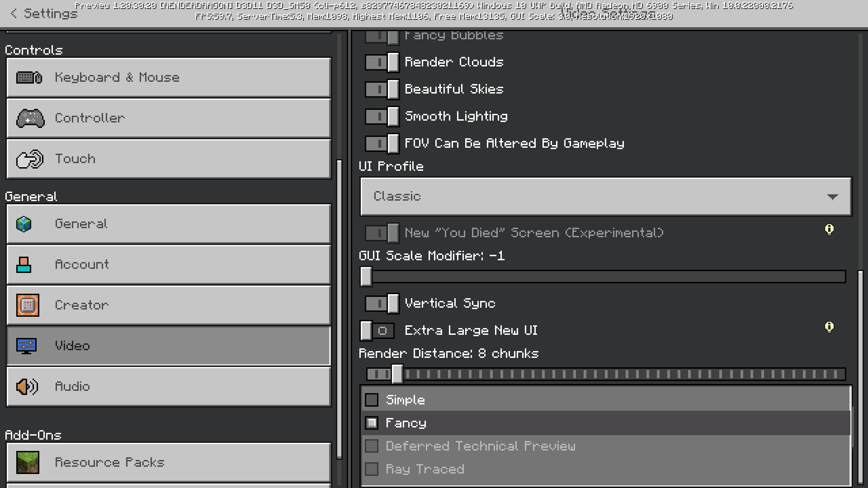Screen dimensions: 868x488
Task: Click the UI Profile dropdown arrow
Action: [832, 197]
